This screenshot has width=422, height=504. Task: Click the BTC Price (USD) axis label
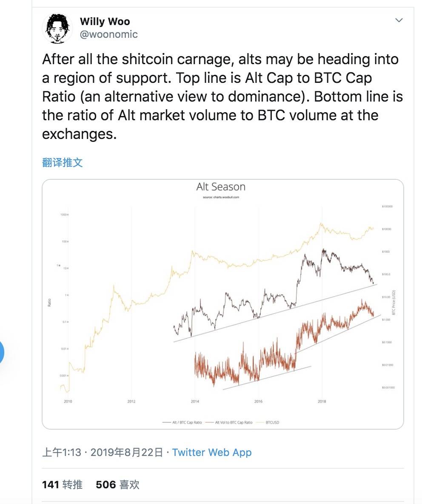click(393, 303)
